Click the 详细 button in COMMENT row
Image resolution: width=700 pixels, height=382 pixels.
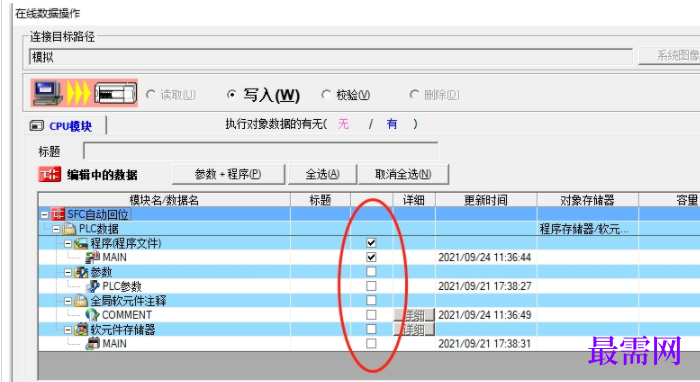[414, 315]
